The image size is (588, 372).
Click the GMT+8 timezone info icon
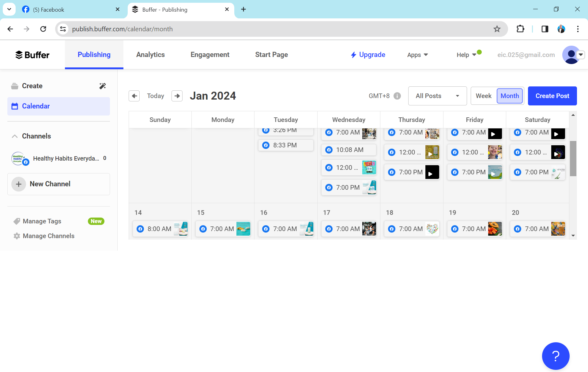click(397, 96)
